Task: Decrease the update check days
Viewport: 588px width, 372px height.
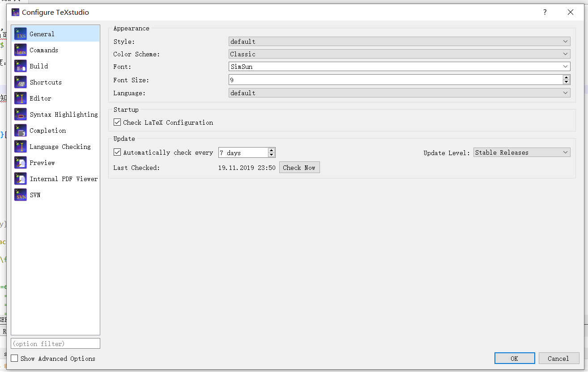Action: coord(272,155)
